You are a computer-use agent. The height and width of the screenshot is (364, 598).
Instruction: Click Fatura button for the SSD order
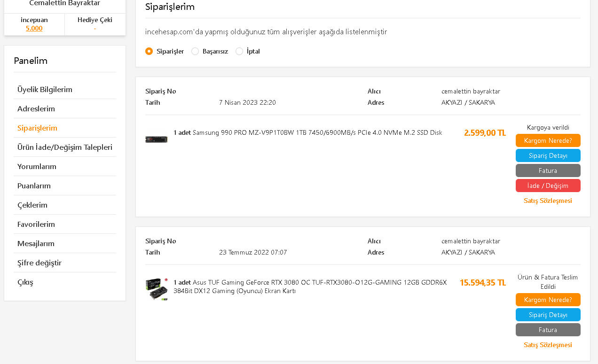548,170
